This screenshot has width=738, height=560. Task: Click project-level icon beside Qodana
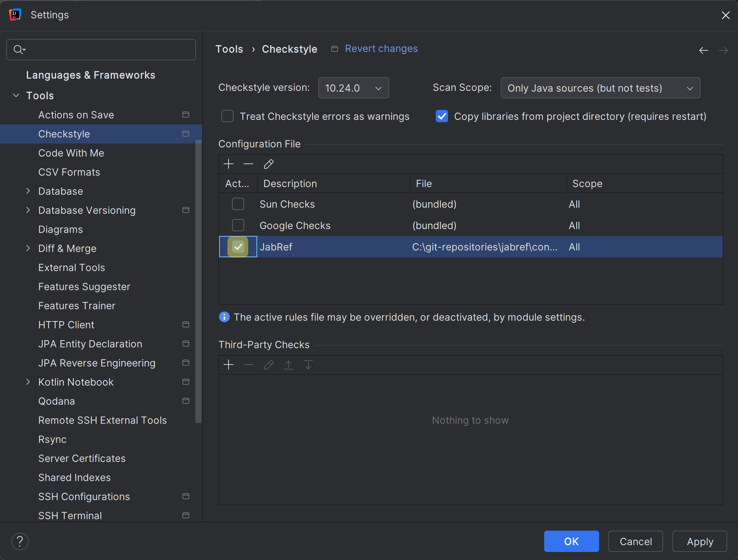click(186, 401)
